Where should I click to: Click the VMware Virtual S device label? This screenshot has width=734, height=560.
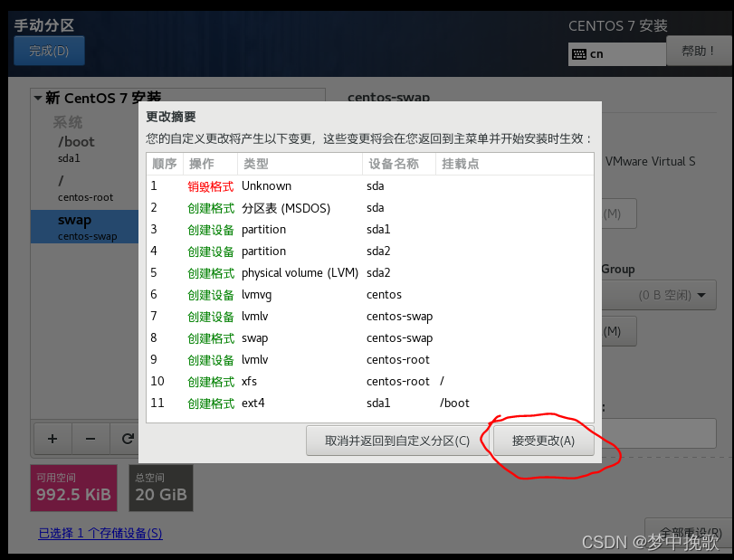[x=650, y=162]
